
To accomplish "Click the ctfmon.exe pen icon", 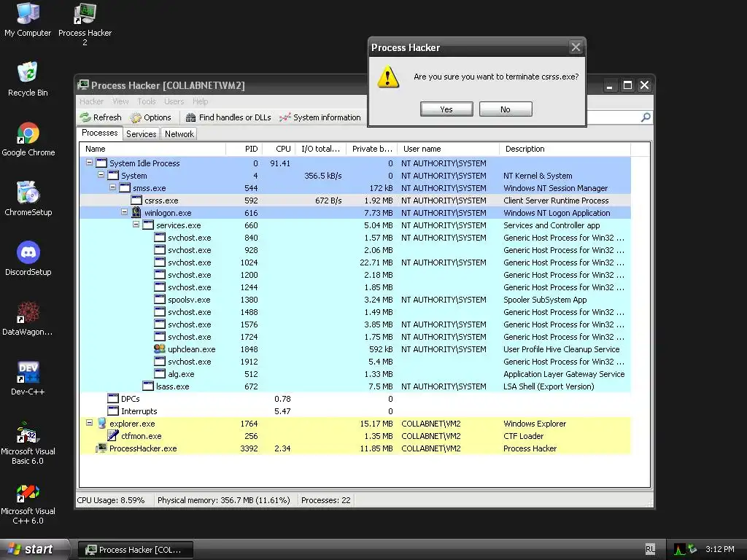I will [113, 435].
